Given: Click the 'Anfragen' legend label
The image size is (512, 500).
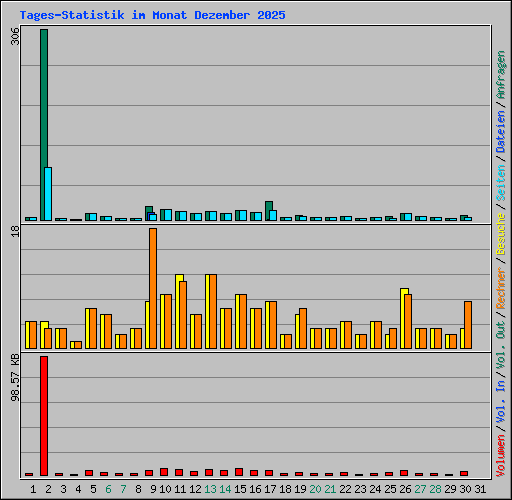Looking at the screenshot, I should tap(501, 75).
